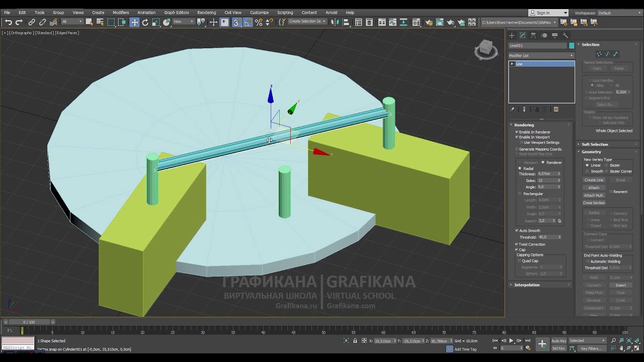Click the 0 / 100 time slider

point(29,322)
